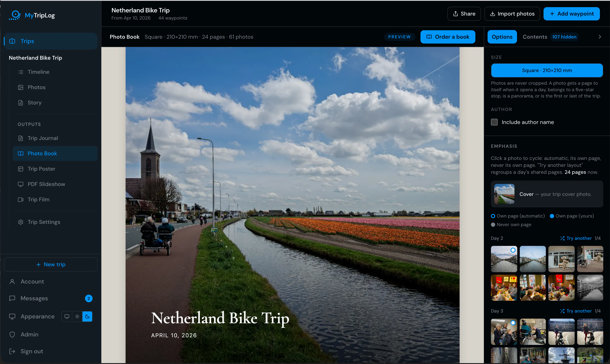
Task: Click the MyTripLog logo icon
Action: tap(15, 15)
